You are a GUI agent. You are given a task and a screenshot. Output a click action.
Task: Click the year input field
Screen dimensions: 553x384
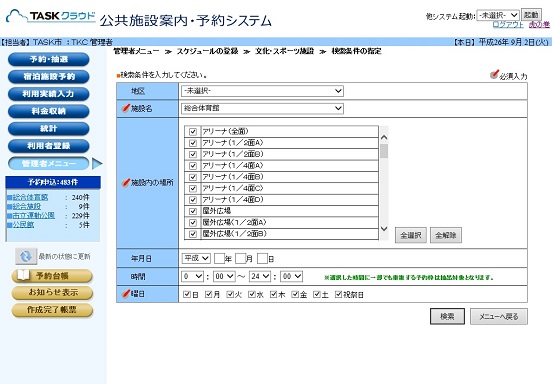(x=219, y=258)
